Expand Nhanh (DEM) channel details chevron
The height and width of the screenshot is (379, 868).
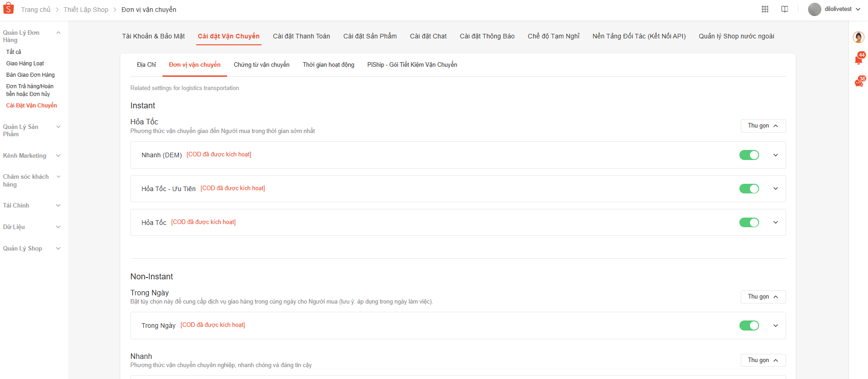click(776, 155)
